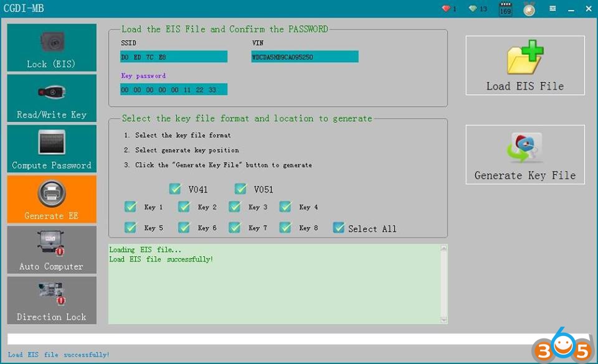Select the Compute Password module

52,149
